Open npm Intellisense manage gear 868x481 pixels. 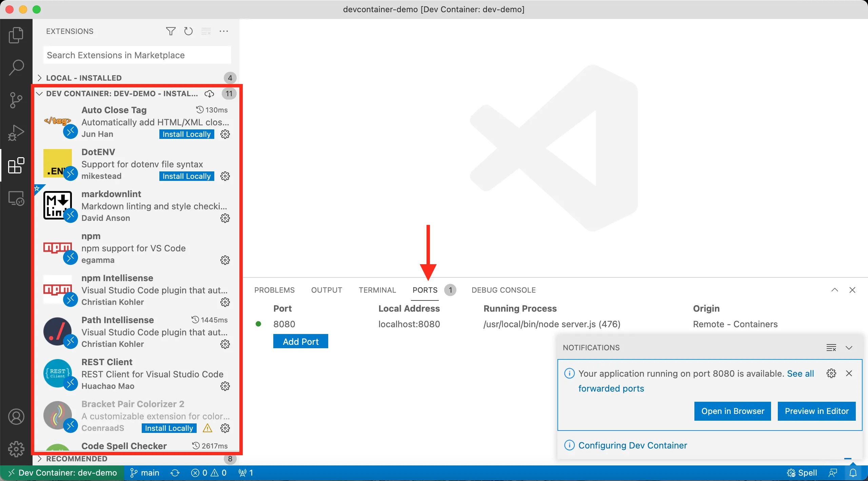click(x=225, y=302)
